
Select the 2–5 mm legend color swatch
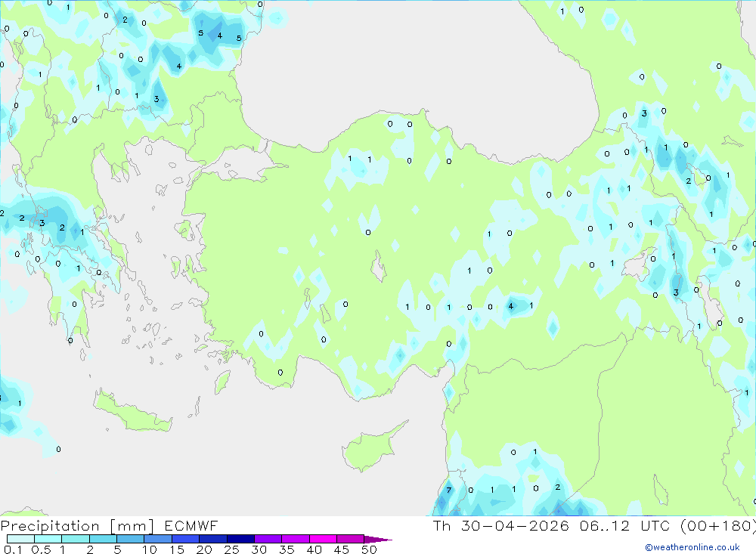pyautogui.click(x=103, y=539)
